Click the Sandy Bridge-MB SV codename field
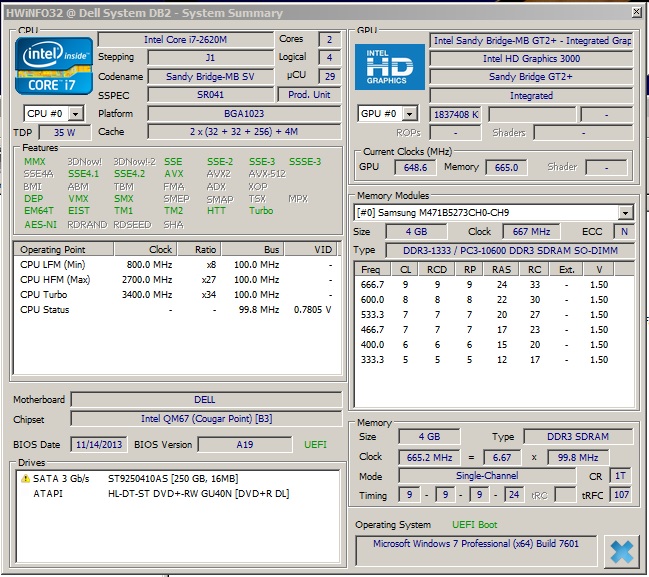Viewport: 649px width, 577px height. [210, 77]
